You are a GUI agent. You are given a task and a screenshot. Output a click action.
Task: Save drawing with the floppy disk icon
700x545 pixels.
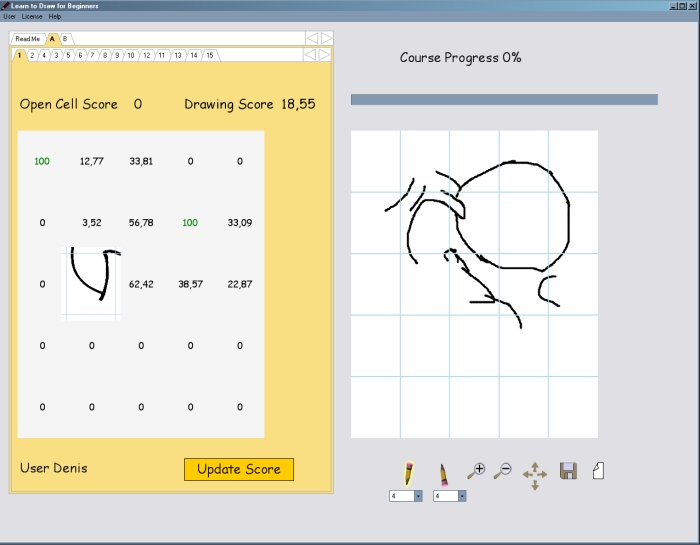(568, 471)
